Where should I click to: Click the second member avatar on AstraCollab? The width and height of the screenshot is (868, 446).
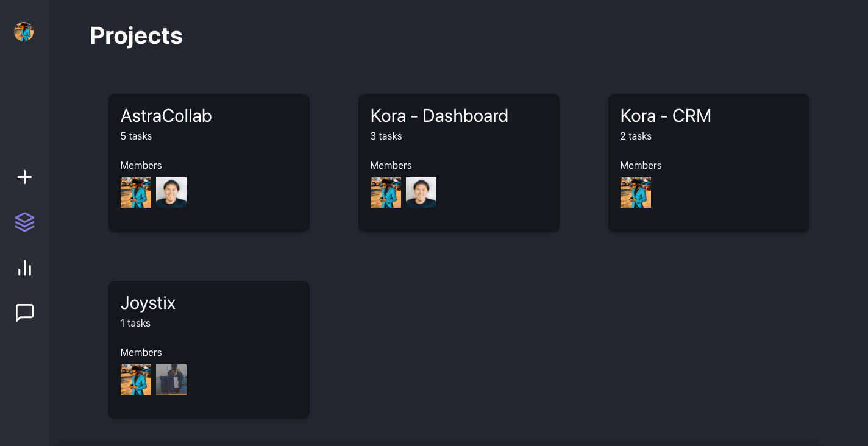click(171, 193)
